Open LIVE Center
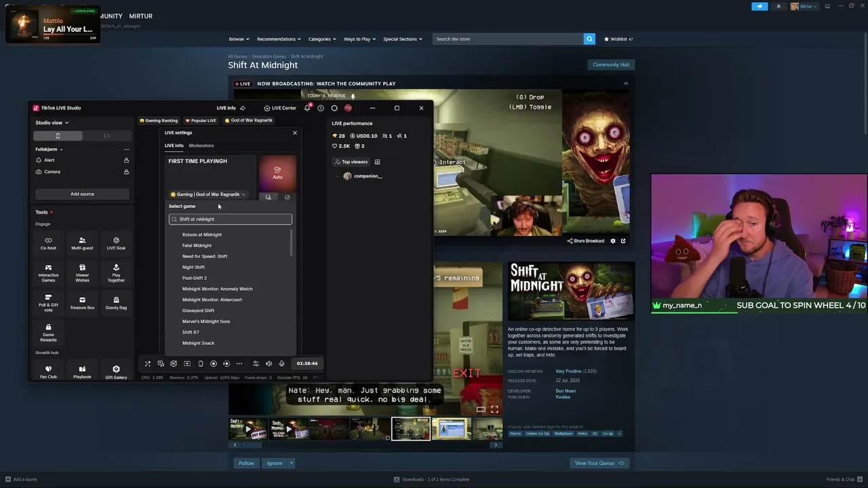This screenshot has width=868, height=488. click(280, 108)
